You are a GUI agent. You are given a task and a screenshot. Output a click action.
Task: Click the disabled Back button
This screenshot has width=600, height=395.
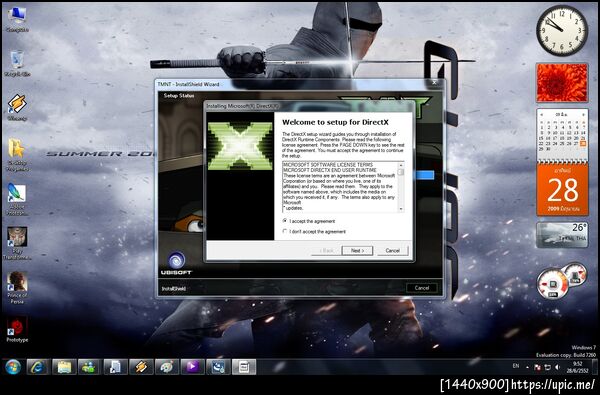(x=326, y=250)
